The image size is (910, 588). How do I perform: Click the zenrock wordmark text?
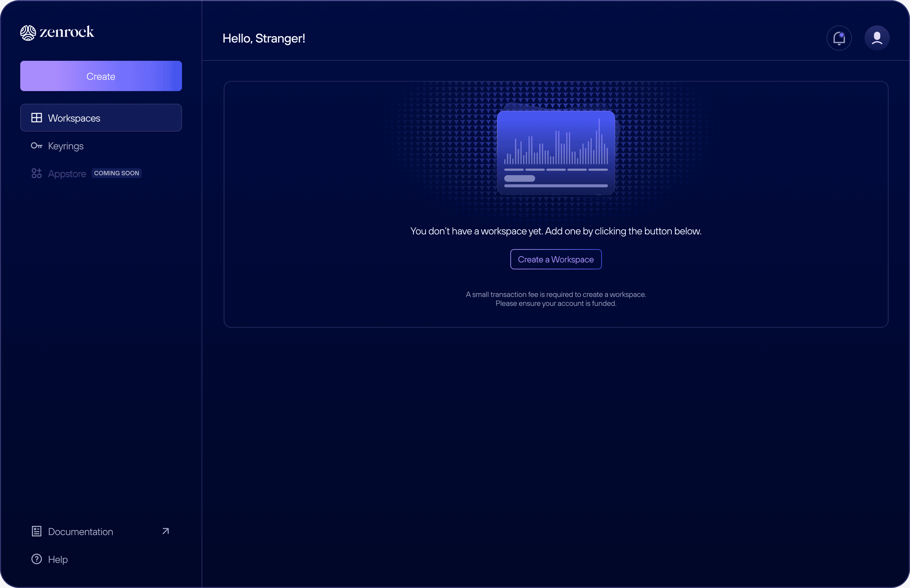coord(67,32)
